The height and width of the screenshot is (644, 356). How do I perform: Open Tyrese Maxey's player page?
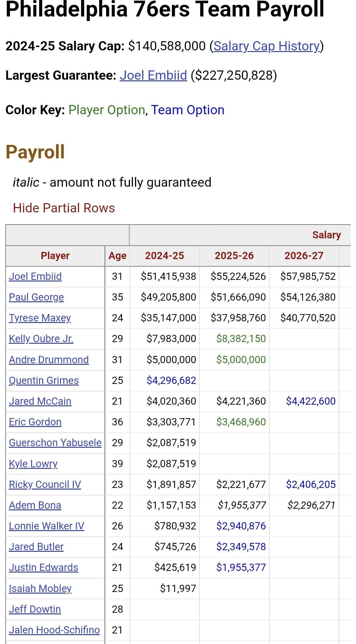click(x=40, y=318)
